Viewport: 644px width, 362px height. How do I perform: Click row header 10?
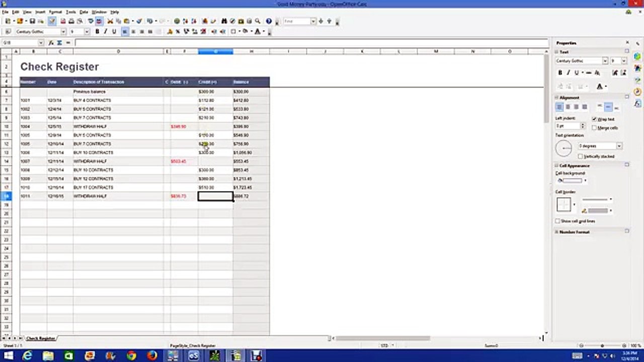(x=7, y=127)
